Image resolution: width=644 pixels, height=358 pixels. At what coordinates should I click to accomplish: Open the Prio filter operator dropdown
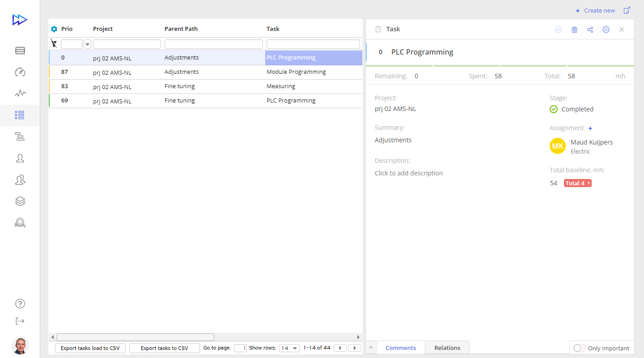(87, 44)
